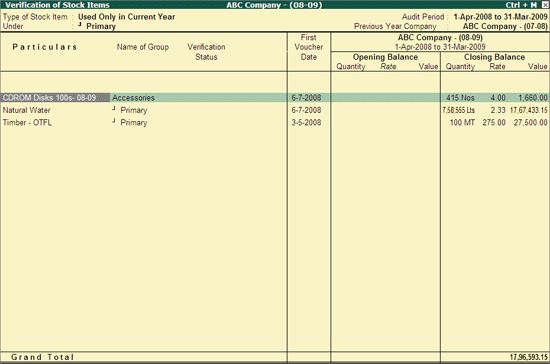Close the Verification of Stock Items window

coord(544,5)
